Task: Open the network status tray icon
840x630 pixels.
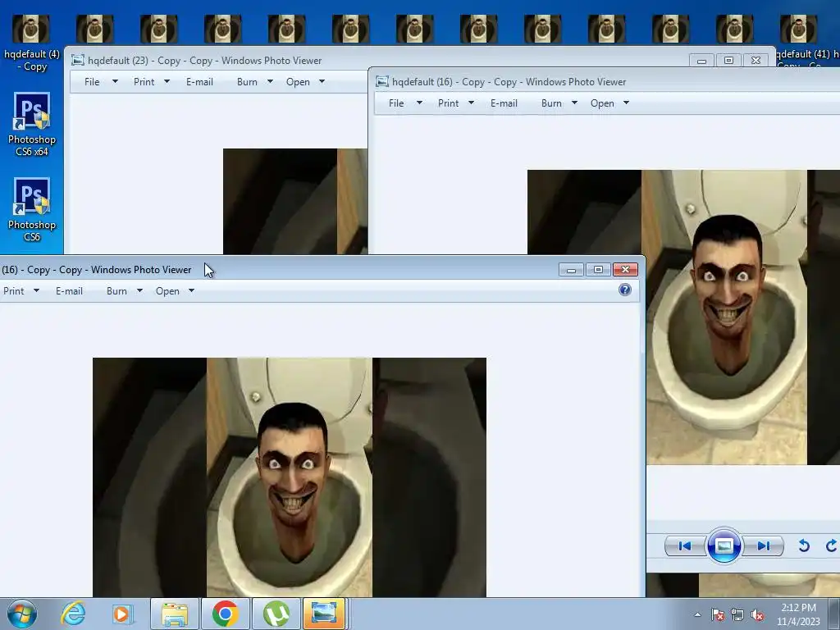Action: [x=737, y=615]
